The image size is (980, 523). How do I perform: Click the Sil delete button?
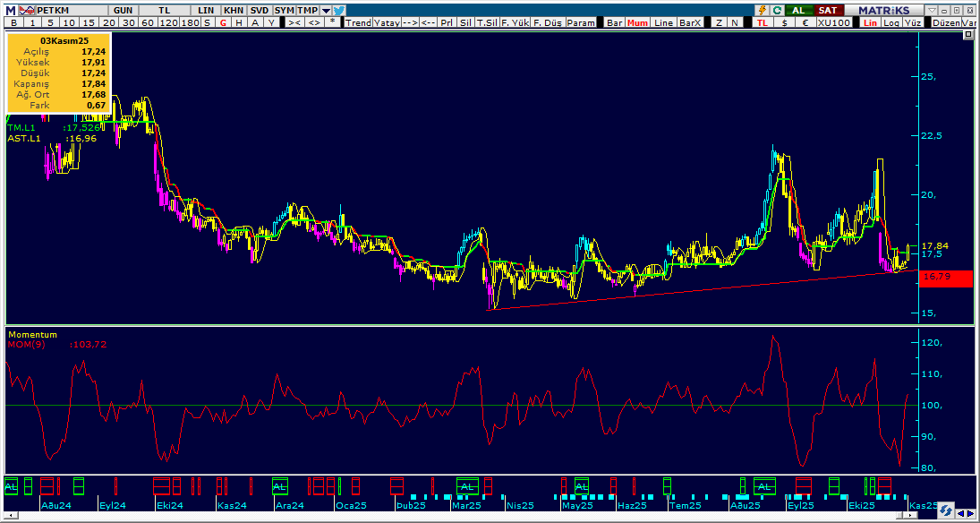(465, 21)
